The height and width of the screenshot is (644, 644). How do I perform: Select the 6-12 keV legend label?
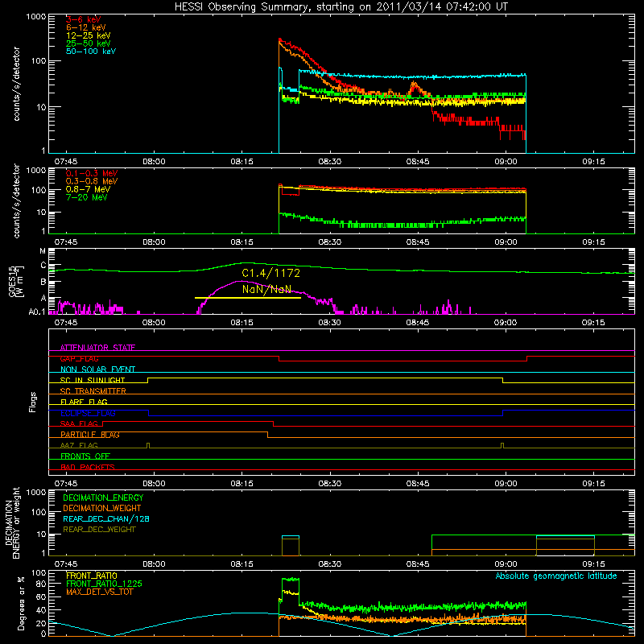click(86, 27)
